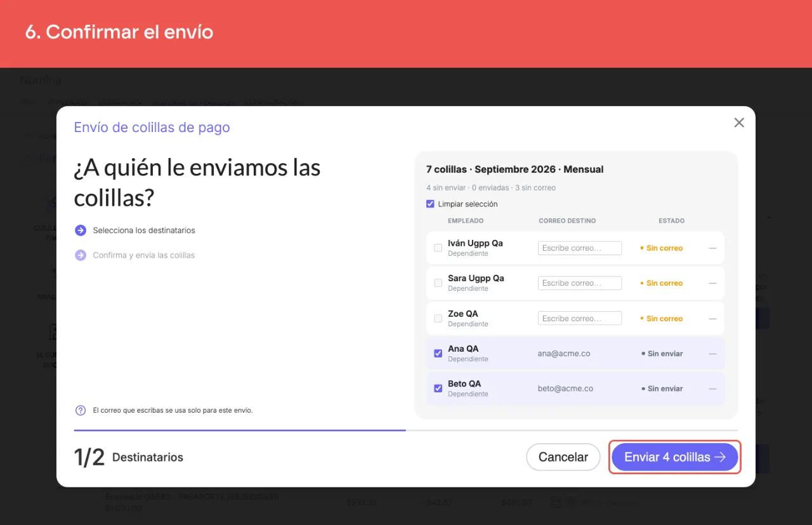
Task: Toggle the Limpiar selección checkbox
Action: pos(431,204)
